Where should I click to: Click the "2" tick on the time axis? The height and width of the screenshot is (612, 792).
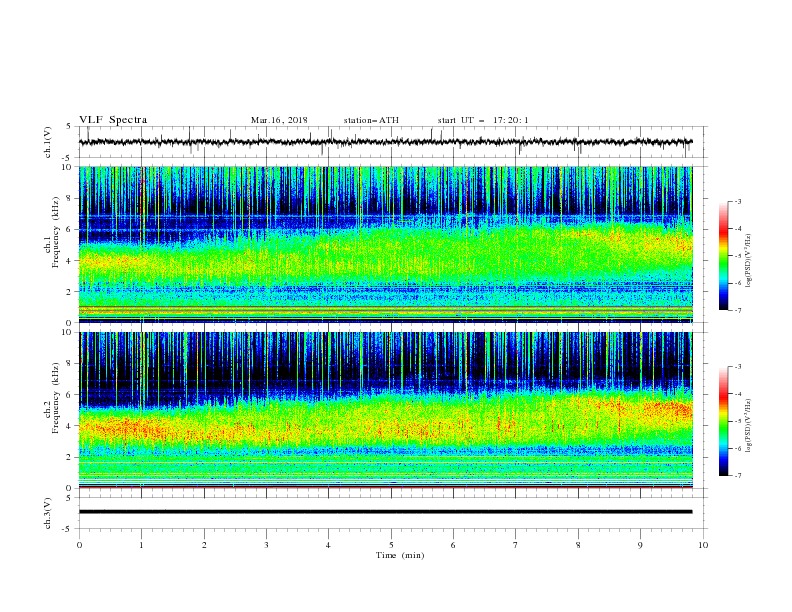(204, 545)
